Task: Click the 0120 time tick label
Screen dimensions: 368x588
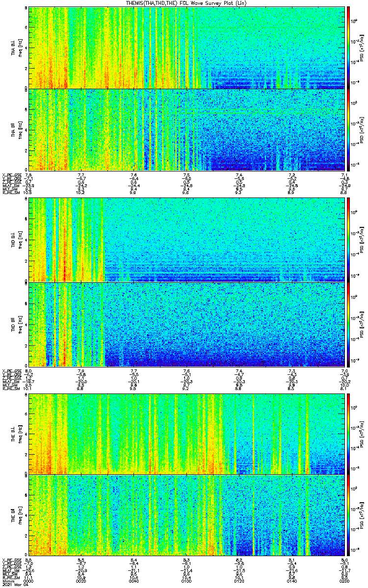Action: pos(239,580)
